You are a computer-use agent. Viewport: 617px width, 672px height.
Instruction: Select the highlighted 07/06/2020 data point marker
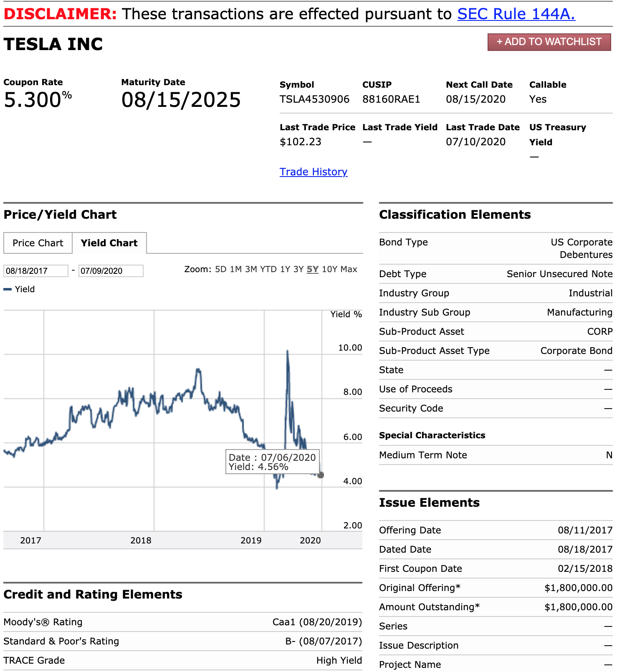click(x=321, y=475)
